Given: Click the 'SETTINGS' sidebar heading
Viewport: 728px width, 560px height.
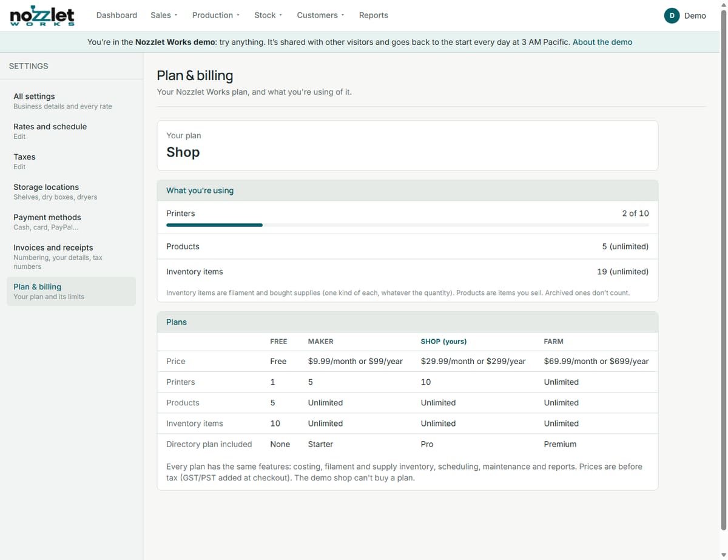Looking at the screenshot, I should pos(29,66).
